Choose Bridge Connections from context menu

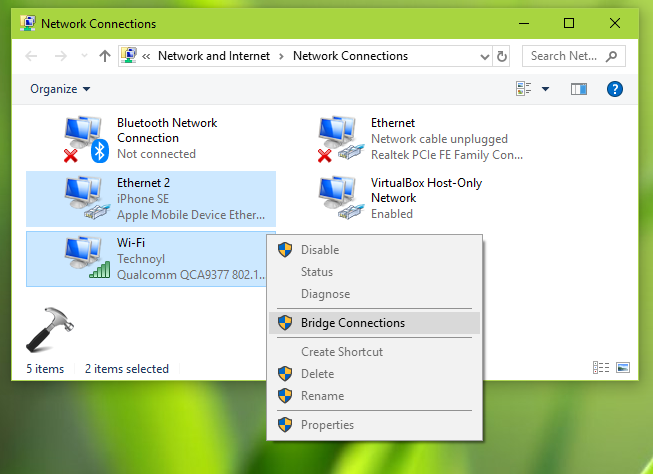pyautogui.click(x=353, y=323)
